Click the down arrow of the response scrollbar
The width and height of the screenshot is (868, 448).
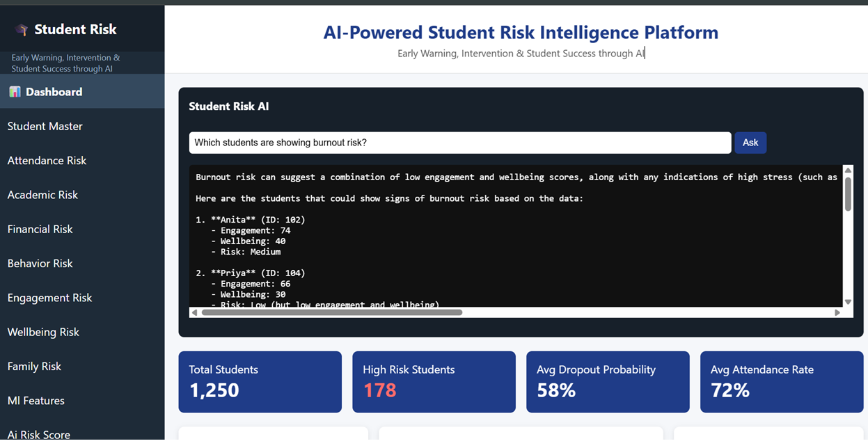click(847, 302)
